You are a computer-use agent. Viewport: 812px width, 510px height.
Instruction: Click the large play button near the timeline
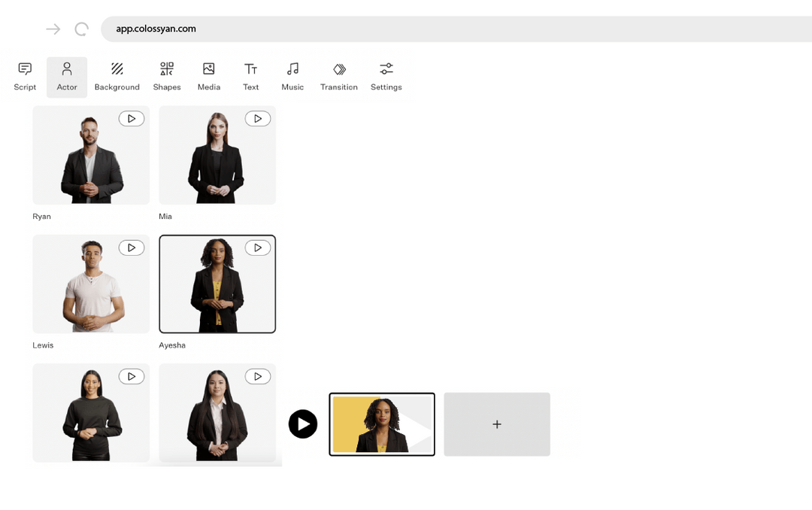[304, 423]
